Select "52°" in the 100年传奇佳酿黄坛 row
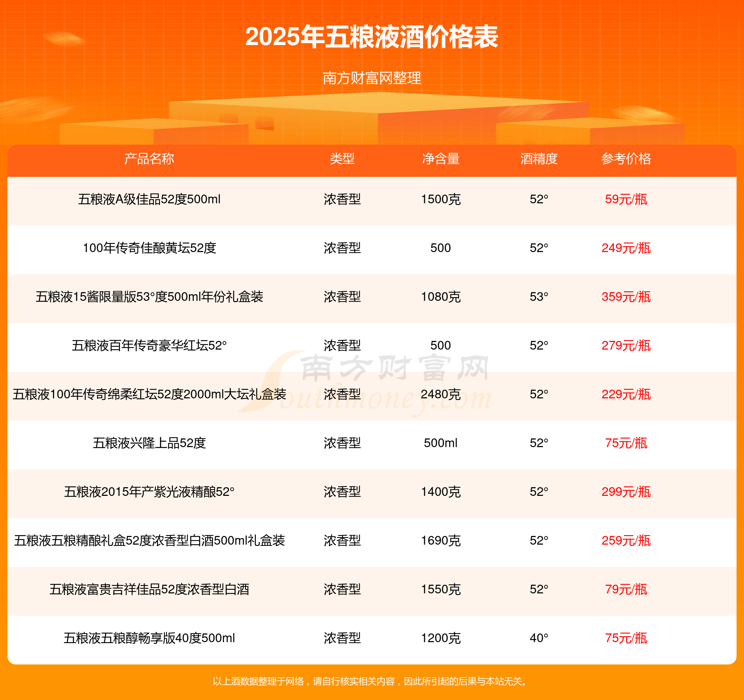 539,248
